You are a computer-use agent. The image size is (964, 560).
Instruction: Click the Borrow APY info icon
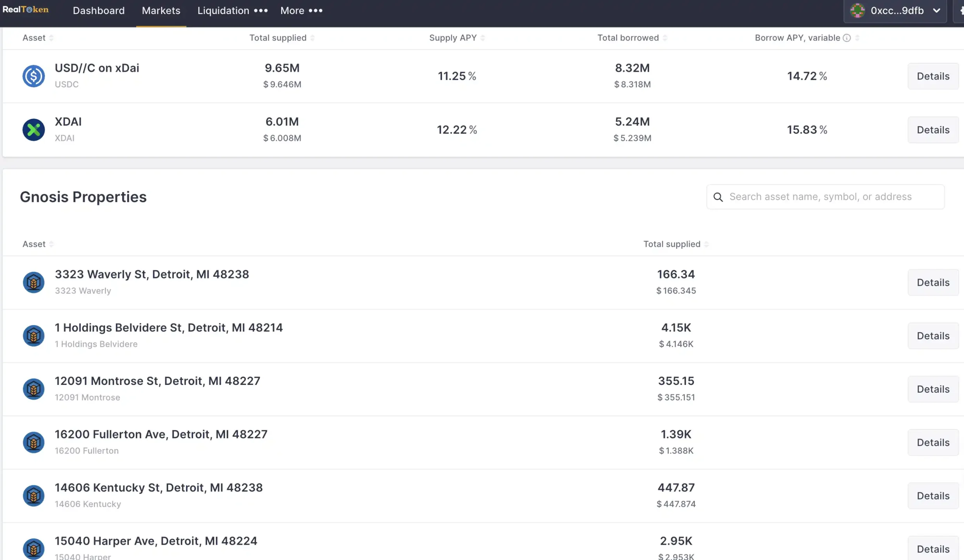point(847,38)
